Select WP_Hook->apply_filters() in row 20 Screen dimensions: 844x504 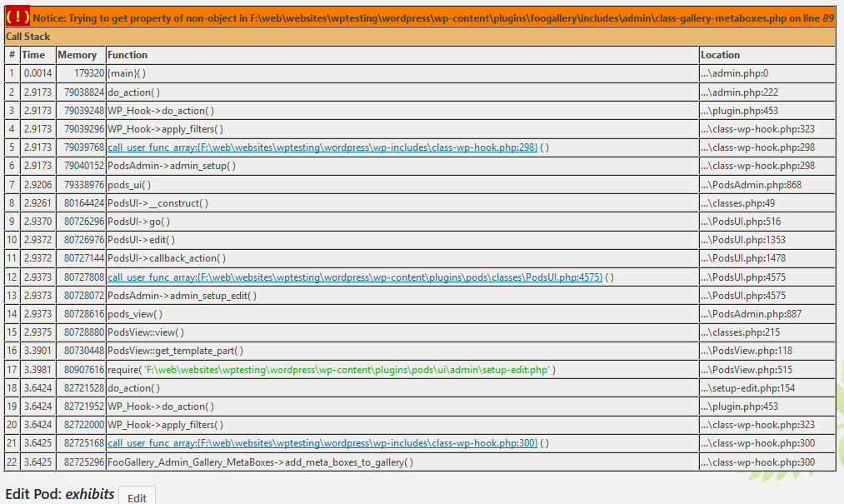point(402,424)
